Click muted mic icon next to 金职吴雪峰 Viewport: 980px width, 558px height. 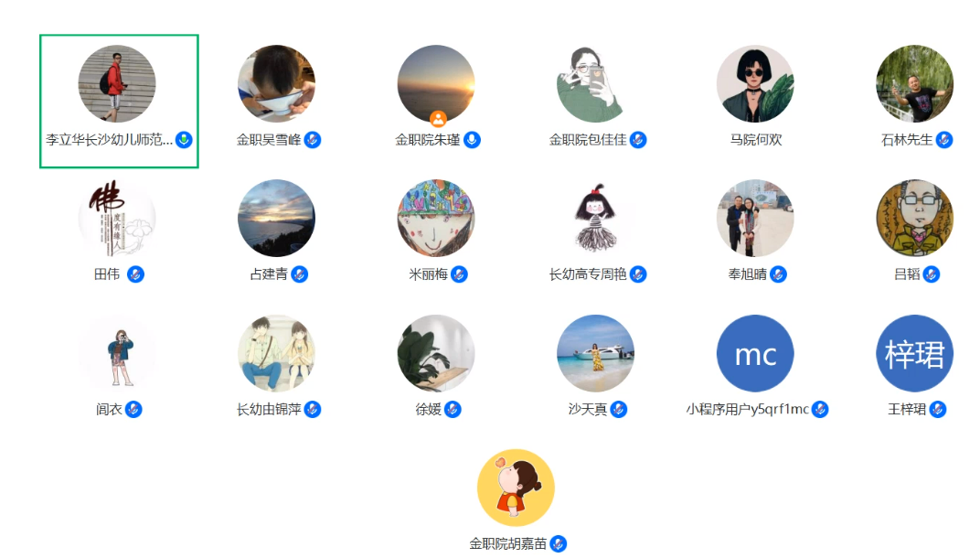(x=313, y=139)
